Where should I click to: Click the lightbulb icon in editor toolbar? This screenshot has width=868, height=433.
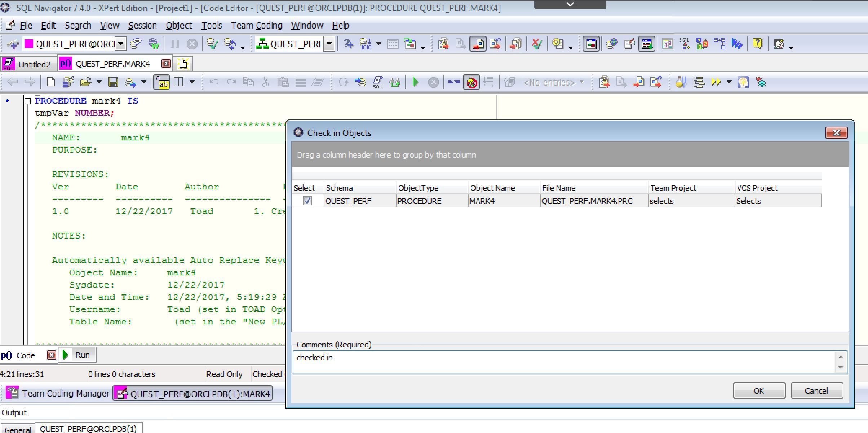click(x=743, y=82)
